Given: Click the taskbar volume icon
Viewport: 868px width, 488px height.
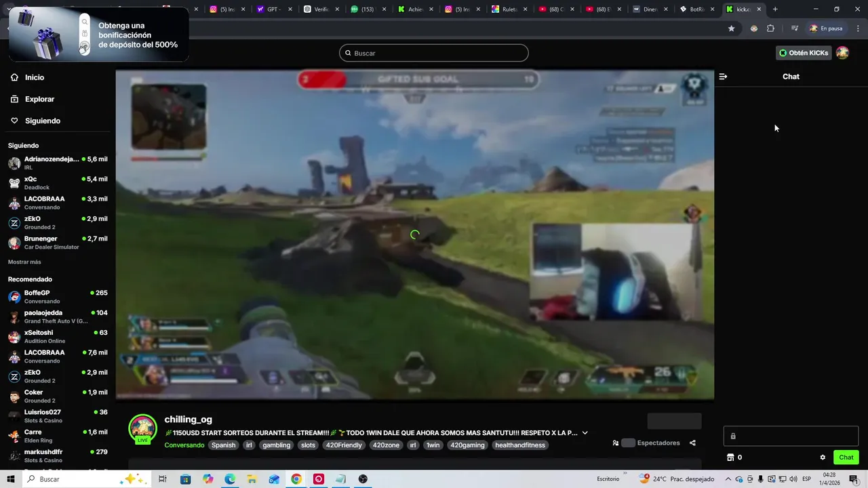Looking at the screenshot, I should 794,479.
